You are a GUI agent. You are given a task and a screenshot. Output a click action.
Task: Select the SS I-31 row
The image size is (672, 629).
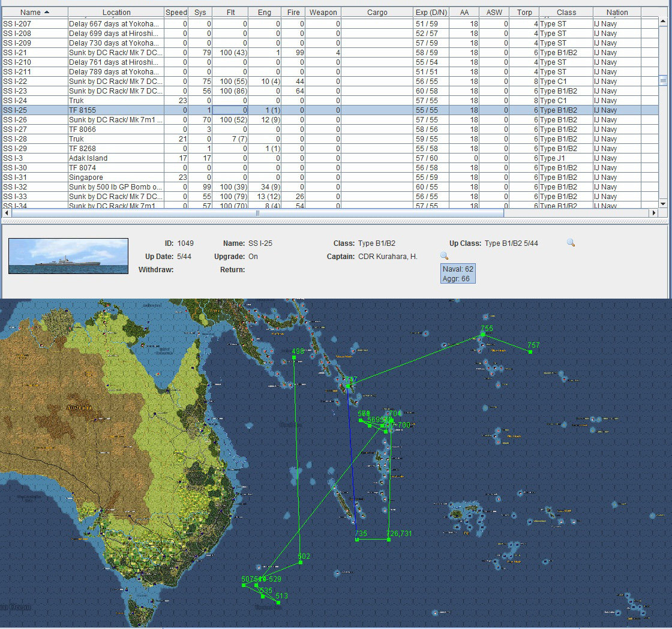(x=330, y=177)
